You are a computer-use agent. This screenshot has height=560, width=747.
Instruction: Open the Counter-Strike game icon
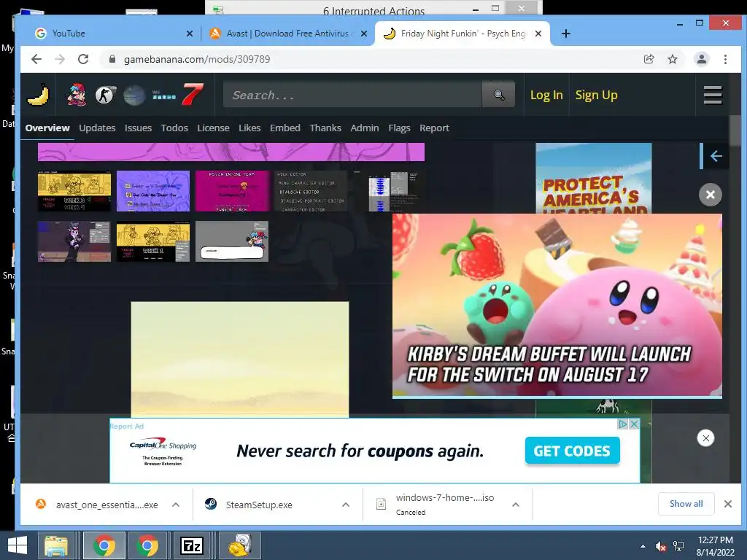pos(105,96)
